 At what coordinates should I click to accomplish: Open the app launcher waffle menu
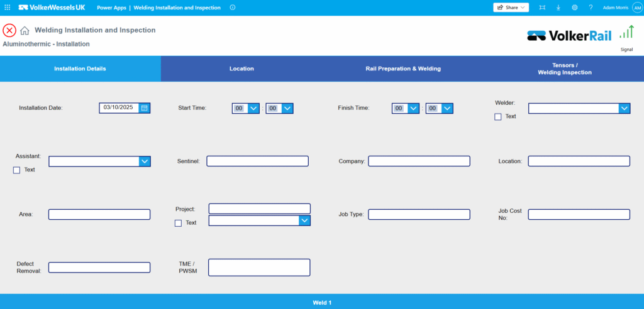click(8, 8)
